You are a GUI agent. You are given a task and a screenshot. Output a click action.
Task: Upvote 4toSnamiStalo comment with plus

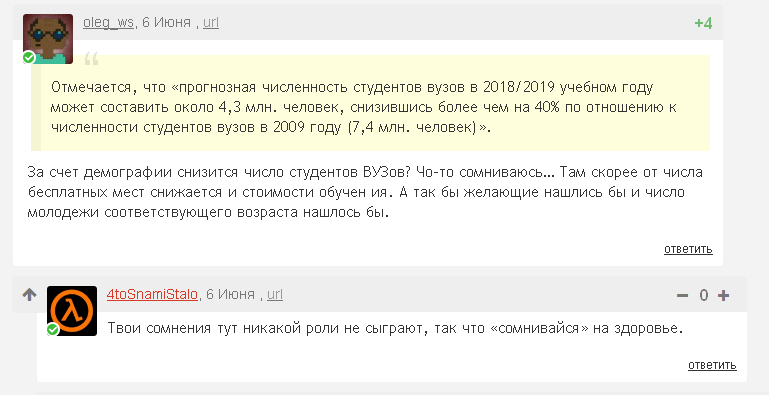pos(723,295)
